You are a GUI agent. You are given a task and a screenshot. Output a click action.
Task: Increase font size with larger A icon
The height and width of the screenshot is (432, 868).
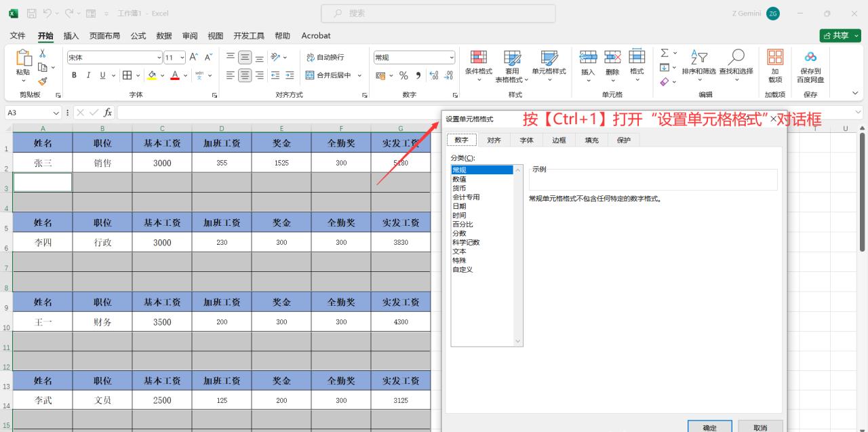[x=194, y=58]
